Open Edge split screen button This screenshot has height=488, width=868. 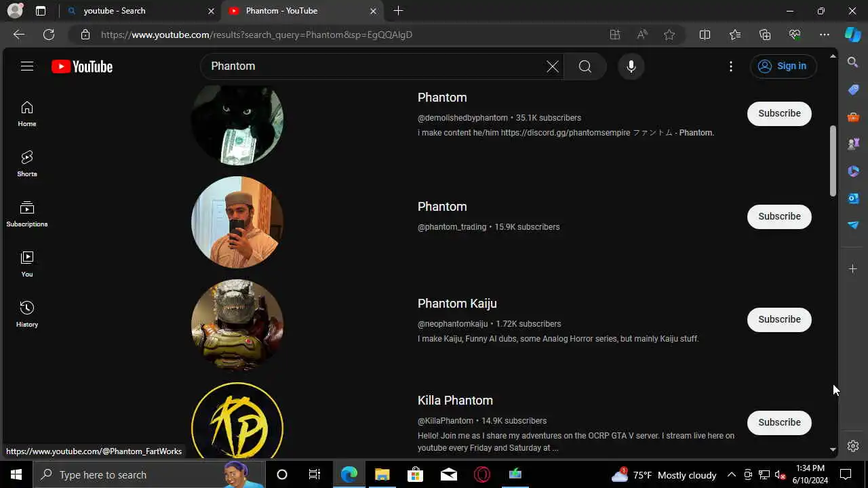click(705, 35)
